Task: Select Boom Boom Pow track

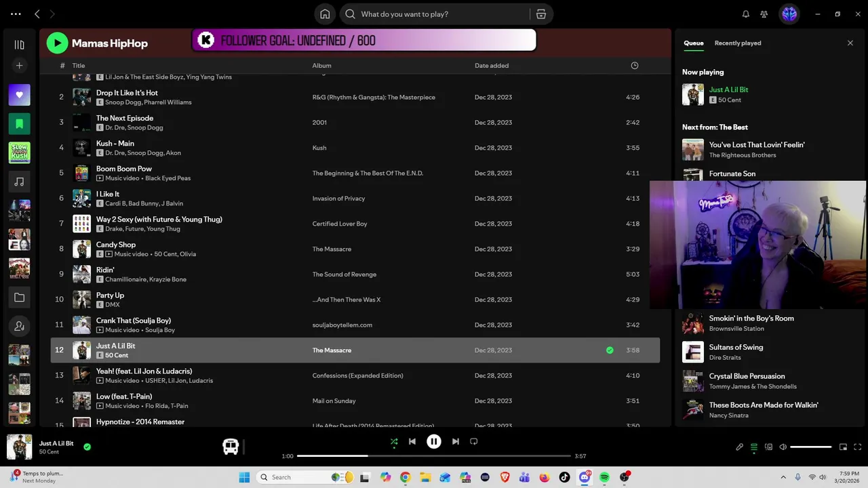Action: point(124,169)
